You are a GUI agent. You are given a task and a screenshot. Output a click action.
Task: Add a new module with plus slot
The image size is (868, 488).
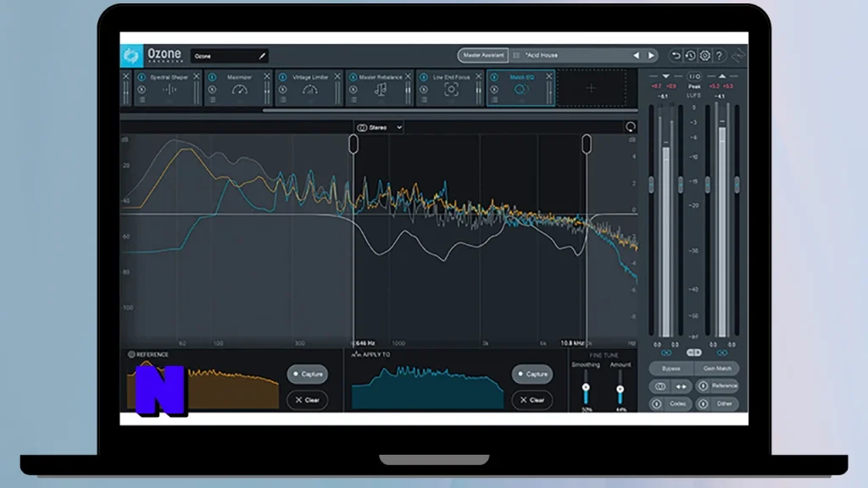click(591, 88)
